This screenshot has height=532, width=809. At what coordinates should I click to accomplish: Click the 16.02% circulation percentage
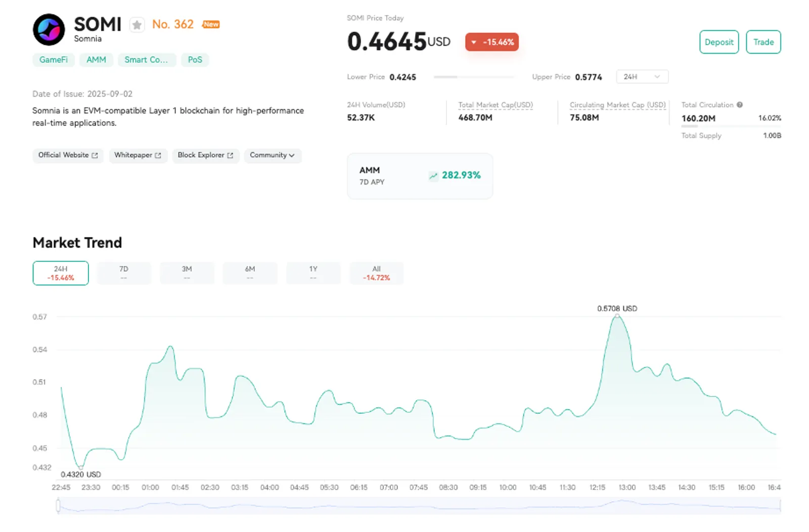tap(770, 118)
